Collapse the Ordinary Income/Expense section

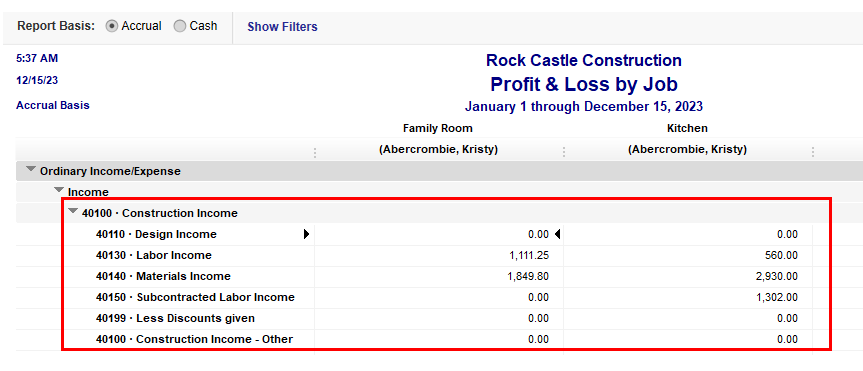(32, 170)
